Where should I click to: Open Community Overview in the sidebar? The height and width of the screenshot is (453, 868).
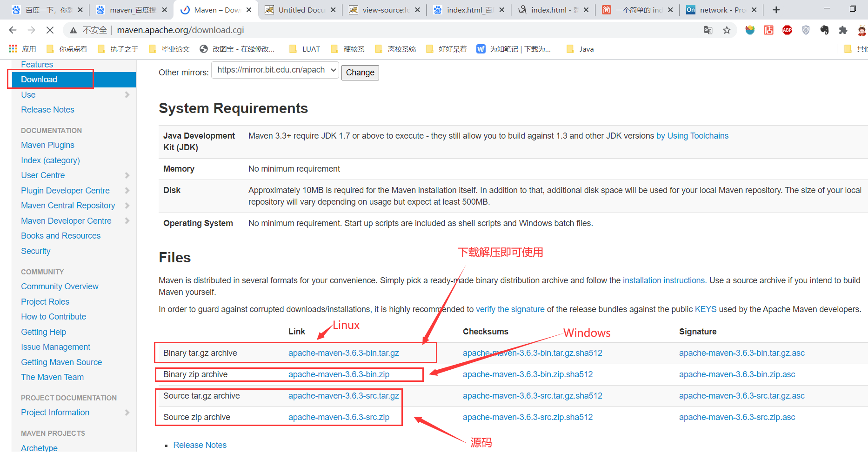pyautogui.click(x=60, y=286)
